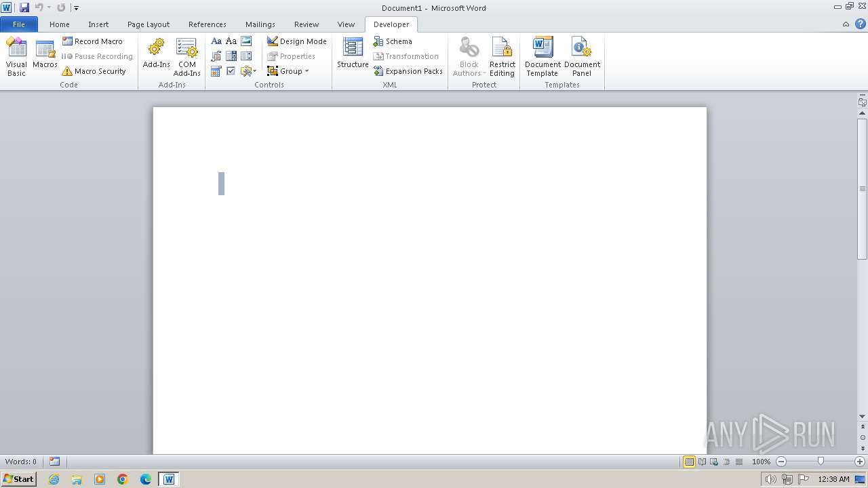Open Legacy Tools dropdown

point(248,71)
